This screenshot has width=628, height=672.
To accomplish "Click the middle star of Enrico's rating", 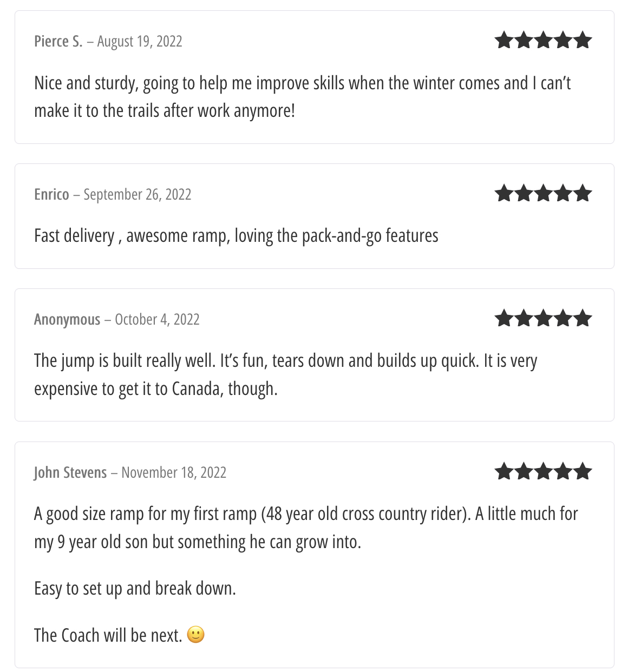I will point(544,194).
